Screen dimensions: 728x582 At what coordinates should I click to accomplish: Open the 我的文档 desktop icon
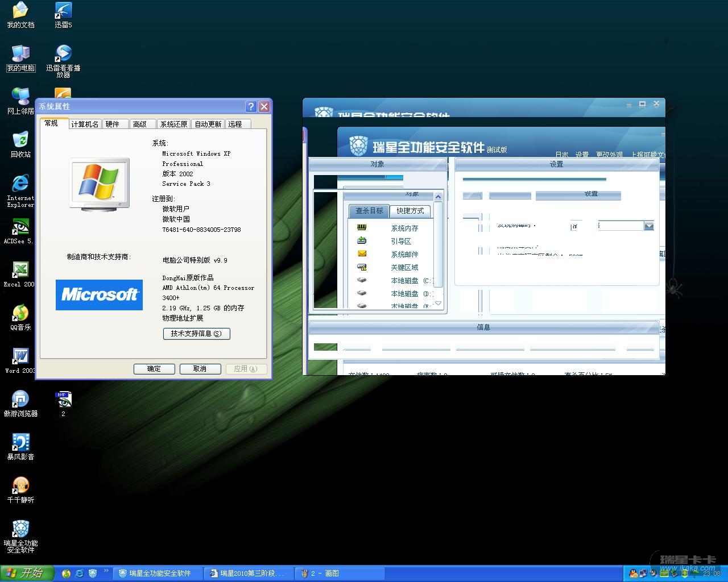(20, 15)
